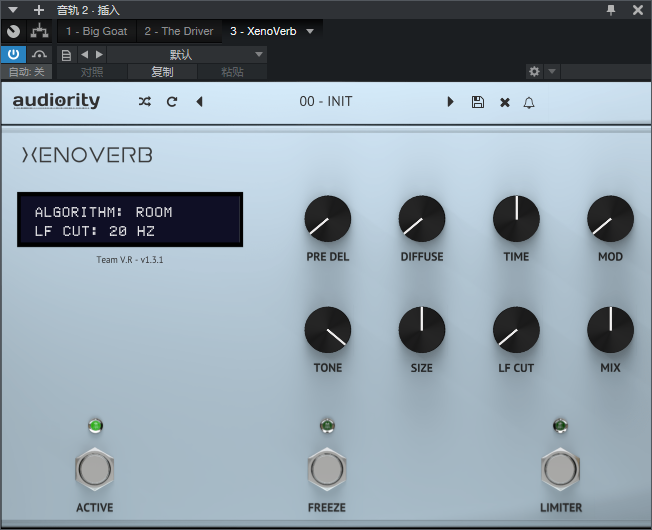Select next host preset right arrow
This screenshot has height=530, width=652.
coord(99,54)
